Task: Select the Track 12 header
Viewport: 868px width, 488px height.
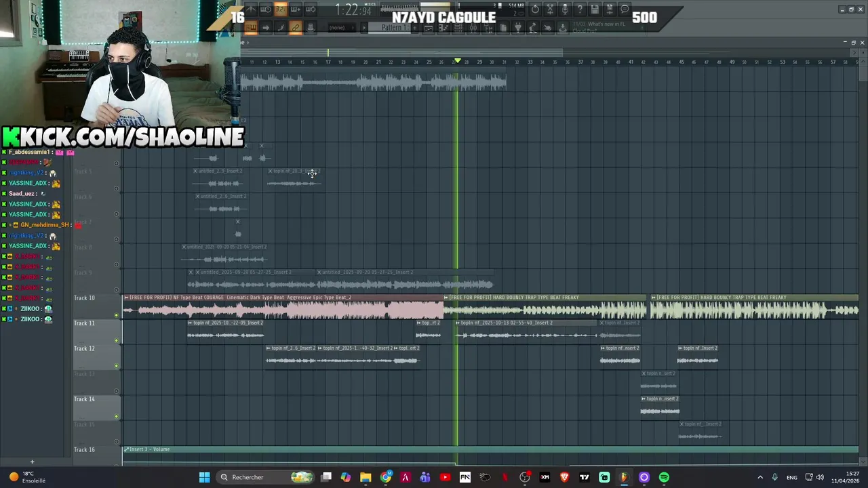Action: click(x=96, y=357)
